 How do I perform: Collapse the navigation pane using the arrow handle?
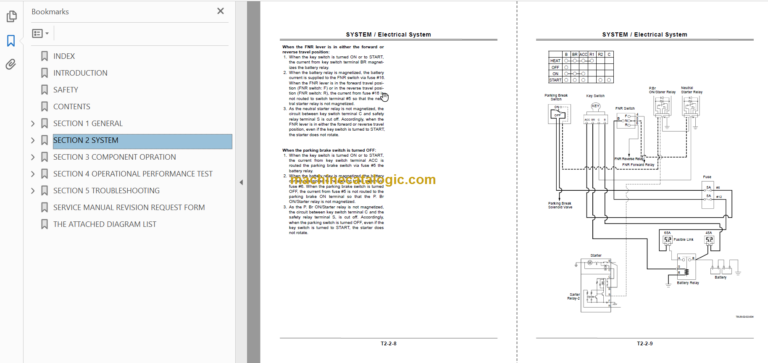(x=240, y=182)
